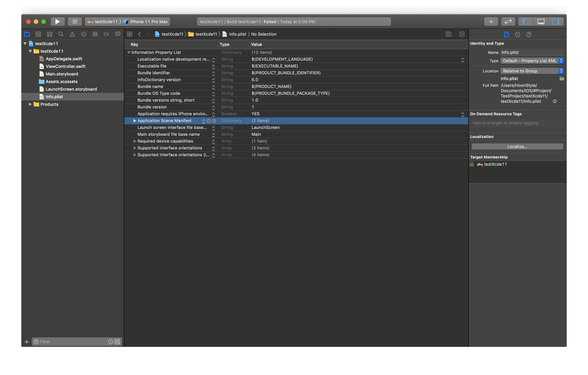Show the Source Control navigator
This screenshot has height=375, width=588.
38,34
